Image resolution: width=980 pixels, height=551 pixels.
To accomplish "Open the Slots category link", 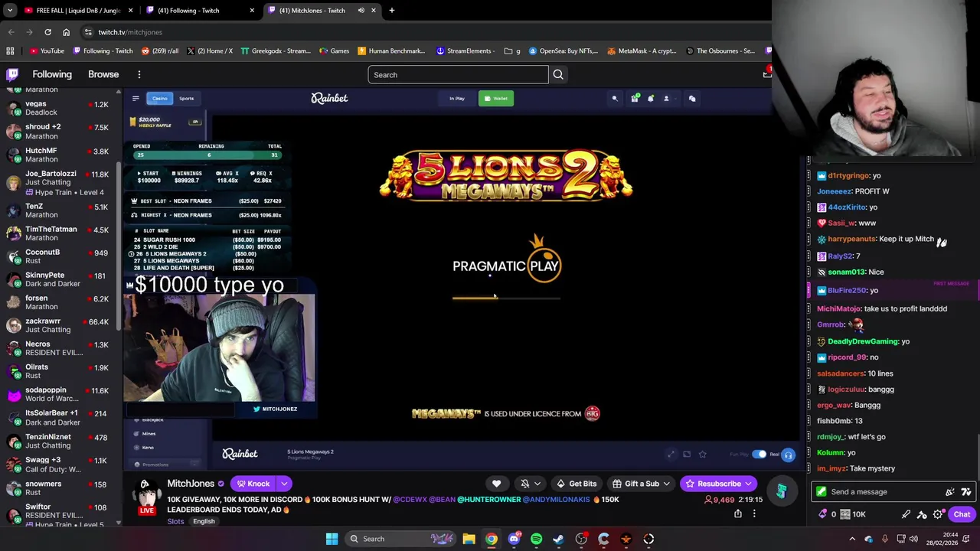I will coord(175,521).
